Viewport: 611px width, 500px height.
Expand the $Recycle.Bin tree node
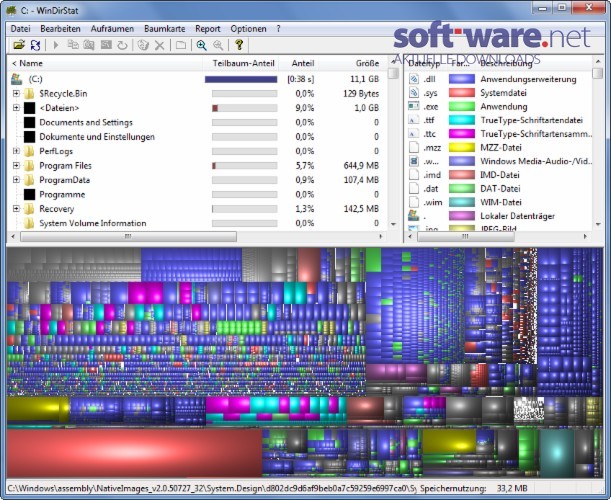point(16,94)
